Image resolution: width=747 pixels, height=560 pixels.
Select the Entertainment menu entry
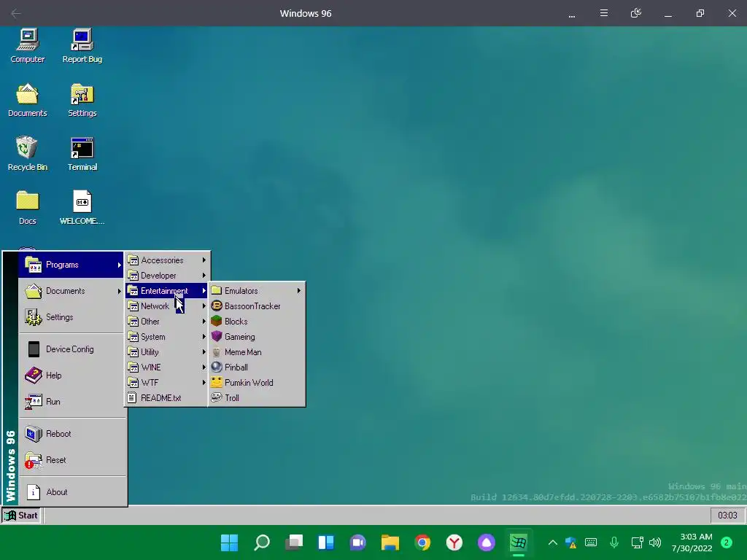[x=166, y=290]
